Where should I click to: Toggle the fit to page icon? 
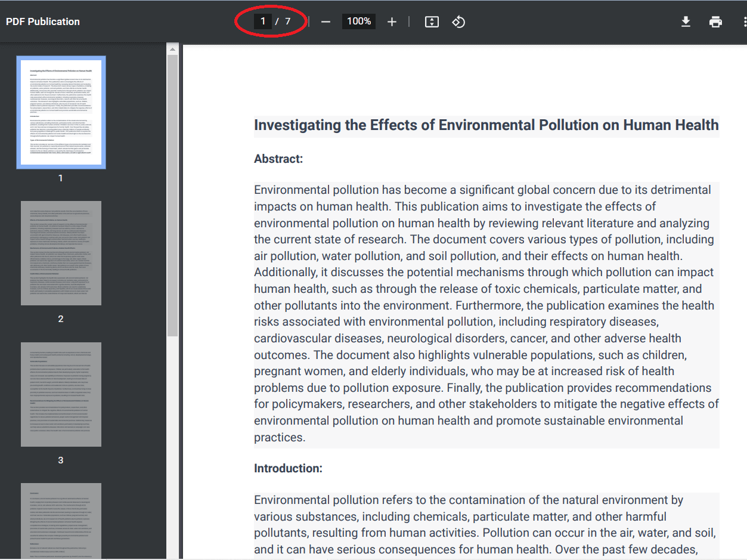point(432,22)
